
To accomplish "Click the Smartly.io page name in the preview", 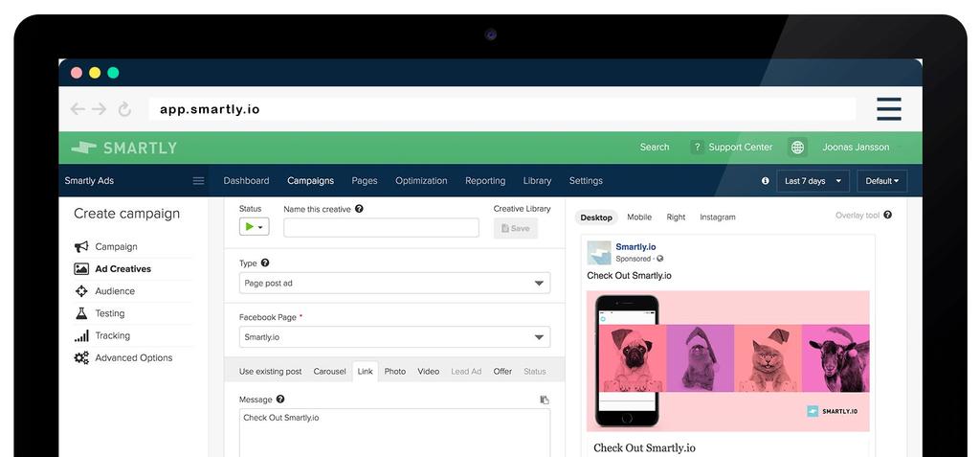I will pos(635,247).
